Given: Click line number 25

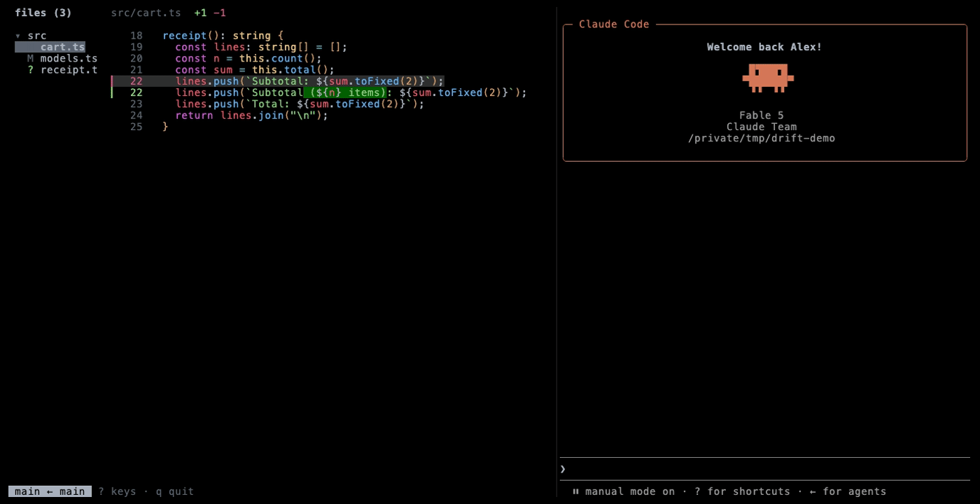Looking at the screenshot, I should [x=136, y=127].
